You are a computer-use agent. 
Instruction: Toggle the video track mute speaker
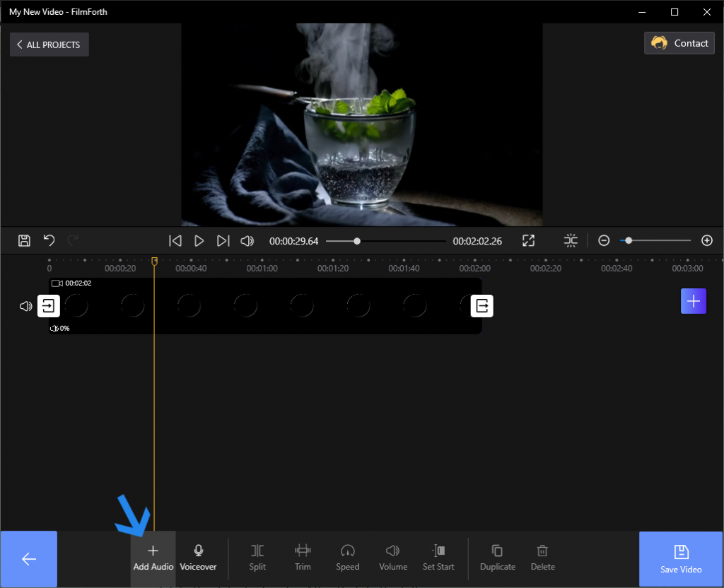(x=26, y=306)
